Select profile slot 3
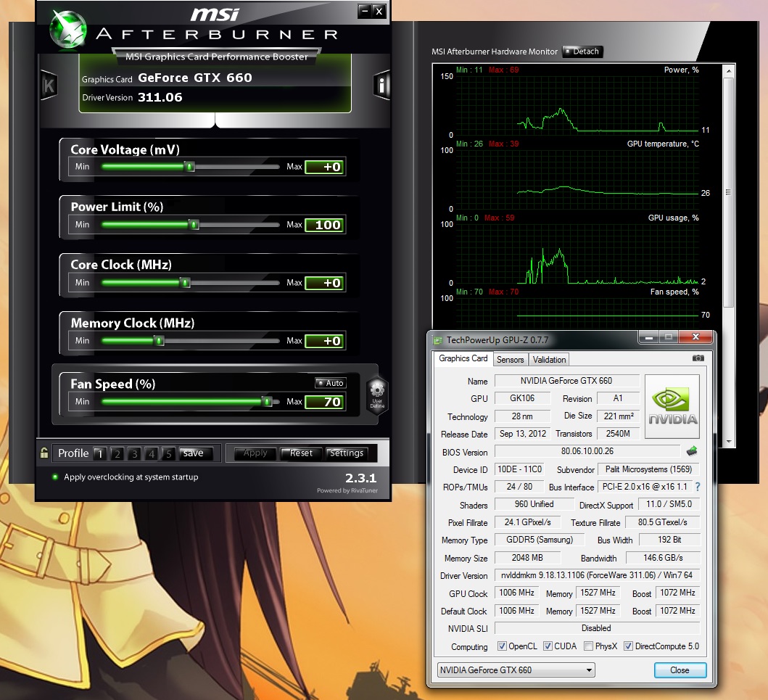 click(134, 453)
